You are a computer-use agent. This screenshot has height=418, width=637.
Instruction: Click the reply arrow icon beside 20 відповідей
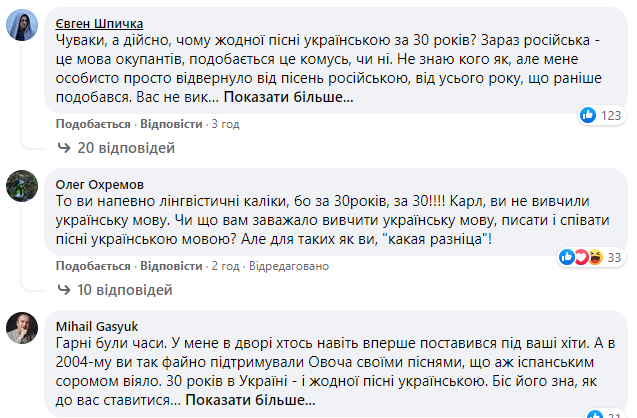pyautogui.click(x=64, y=147)
